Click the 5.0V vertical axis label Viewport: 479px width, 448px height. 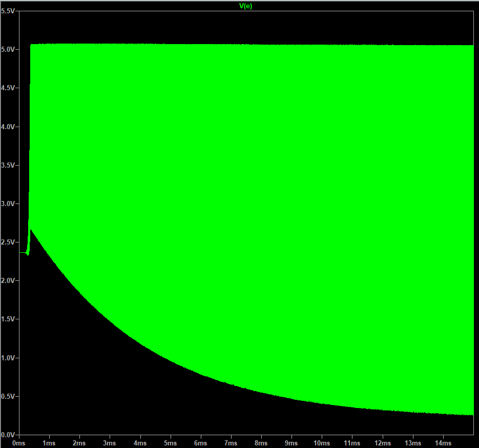(x=8, y=50)
